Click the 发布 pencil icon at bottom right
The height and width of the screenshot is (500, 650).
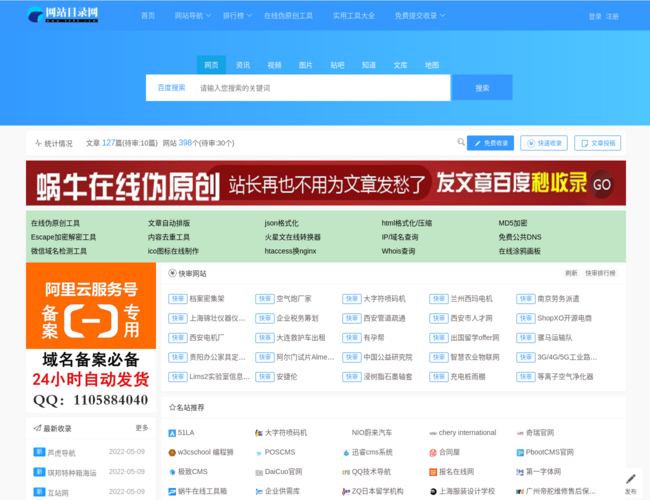(631, 480)
